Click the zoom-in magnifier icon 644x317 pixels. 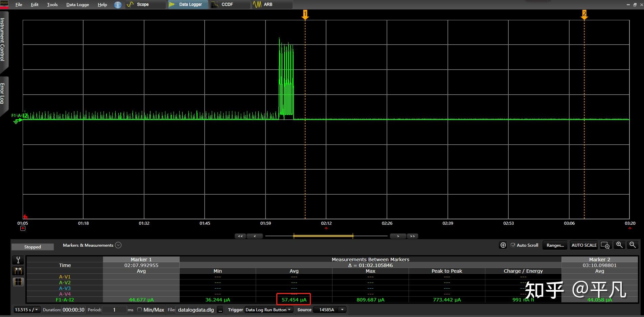(x=619, y=245)
